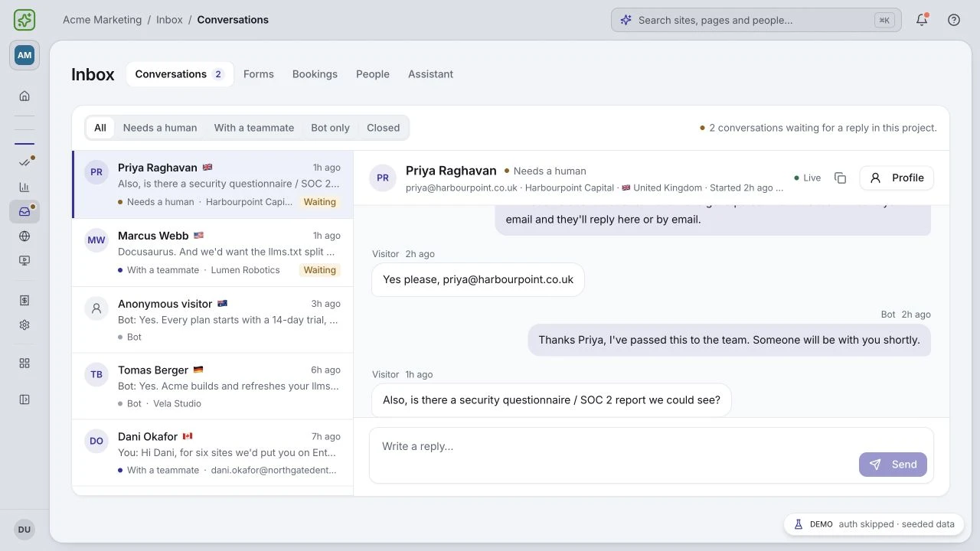Open Marcus Webb conversation in list
The image size is (980, 551).
pyautogui.click(x=213, y=253)
